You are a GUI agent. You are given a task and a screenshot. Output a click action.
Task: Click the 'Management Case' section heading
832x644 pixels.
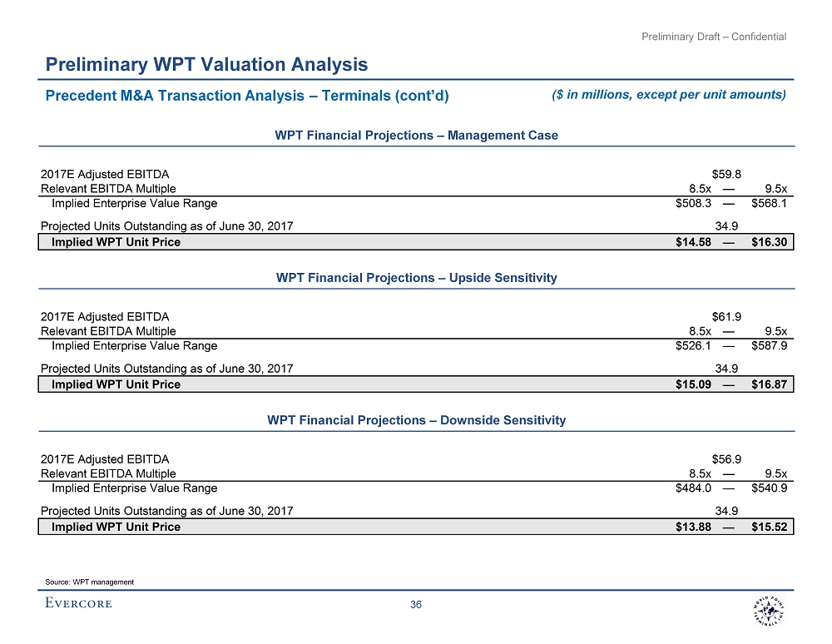coord(416,135)
